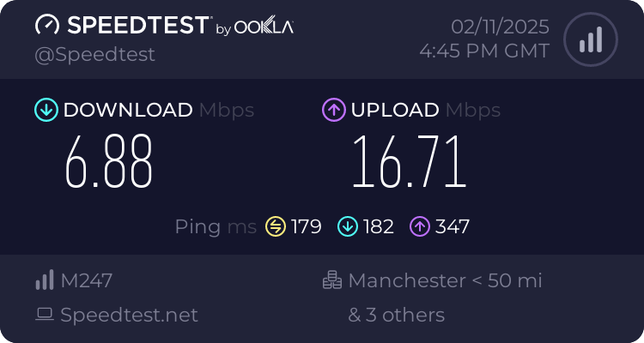Select the download result 6.88

coord(109,162)
